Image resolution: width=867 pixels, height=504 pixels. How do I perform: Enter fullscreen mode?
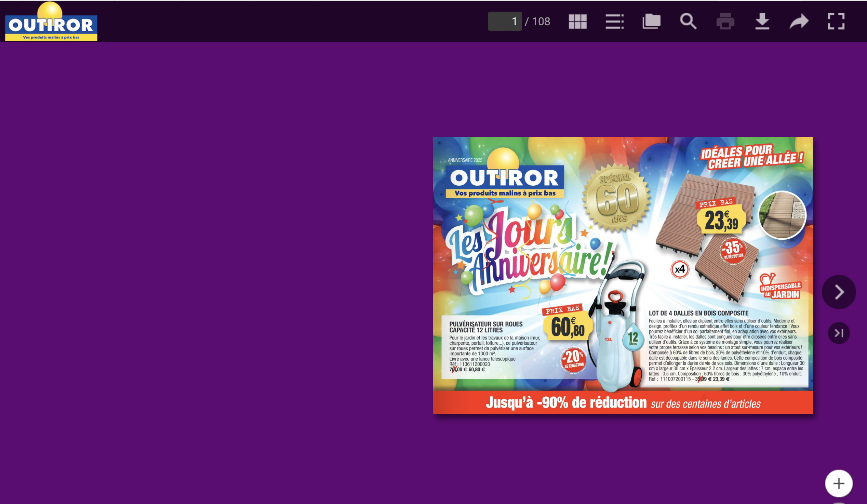coord(836,21)
